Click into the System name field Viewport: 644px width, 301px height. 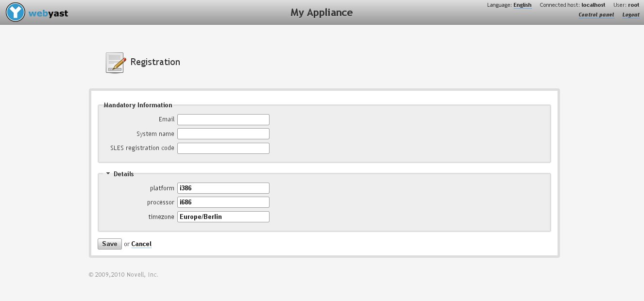(x=223, y=134)
